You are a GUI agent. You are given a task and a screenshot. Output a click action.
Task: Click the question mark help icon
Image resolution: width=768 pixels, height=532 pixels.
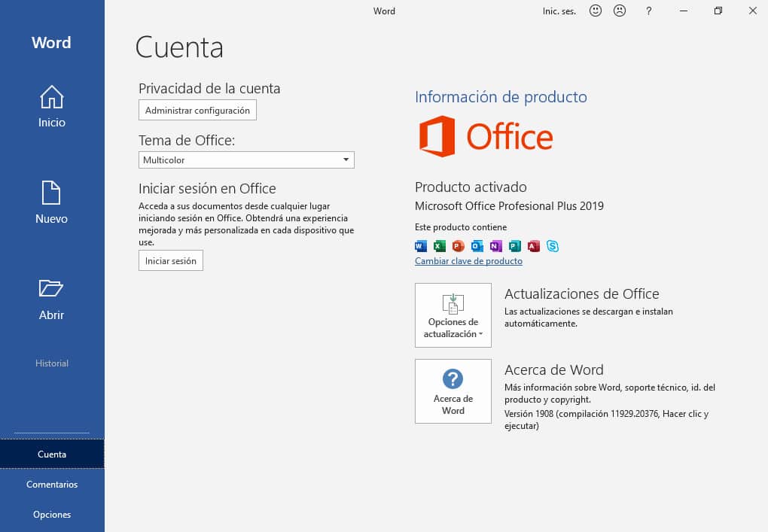coord(649,11)
